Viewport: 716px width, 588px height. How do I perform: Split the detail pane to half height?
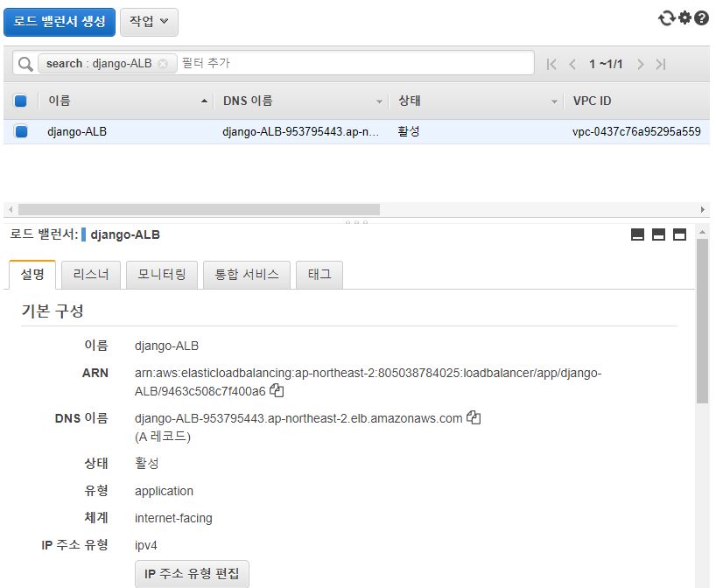[x=658, y=234]
